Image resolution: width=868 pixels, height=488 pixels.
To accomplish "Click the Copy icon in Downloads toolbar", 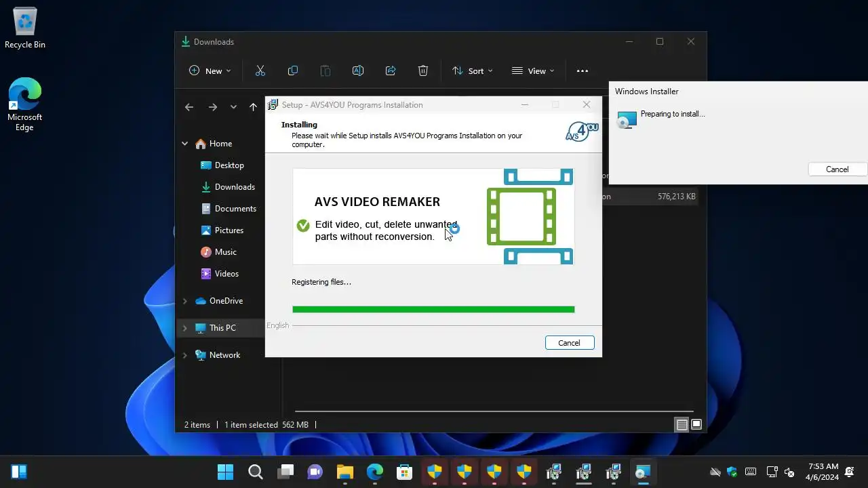I will 293,70.
